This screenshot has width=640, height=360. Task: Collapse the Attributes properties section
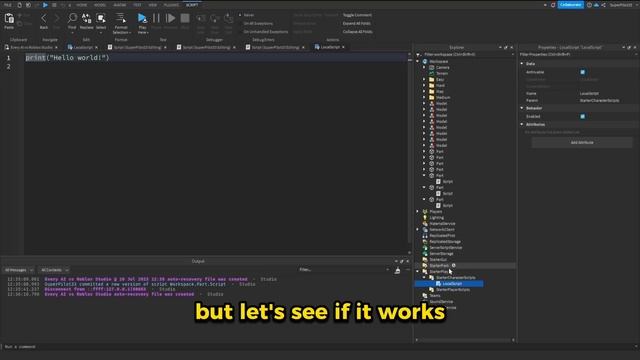pos(522,124)
